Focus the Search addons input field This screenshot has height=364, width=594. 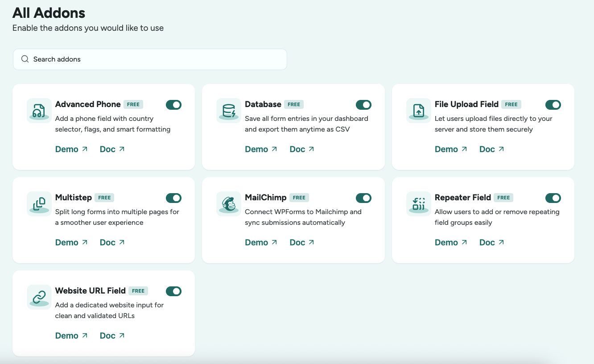tap(150, 59)
